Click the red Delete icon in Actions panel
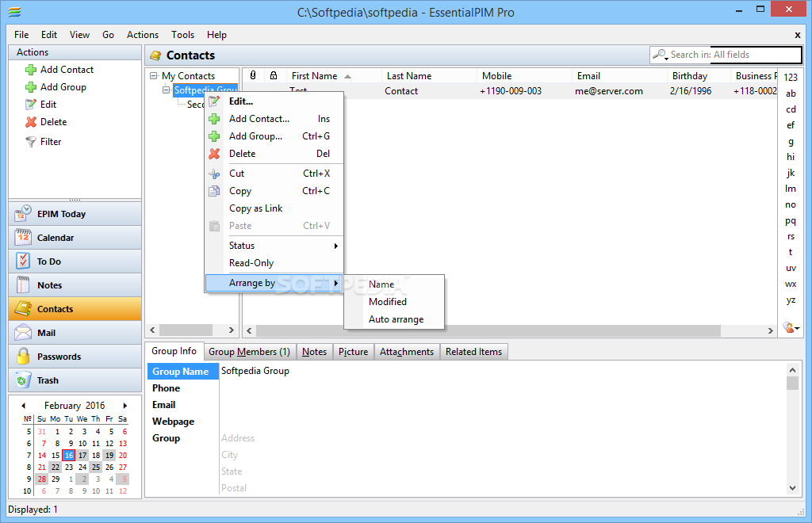Screen dimensions: 812x523 pyautogui.click(x=31, y=122)
